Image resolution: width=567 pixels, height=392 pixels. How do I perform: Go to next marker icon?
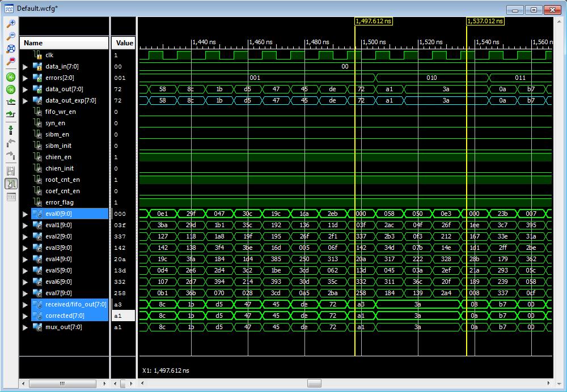11,155
